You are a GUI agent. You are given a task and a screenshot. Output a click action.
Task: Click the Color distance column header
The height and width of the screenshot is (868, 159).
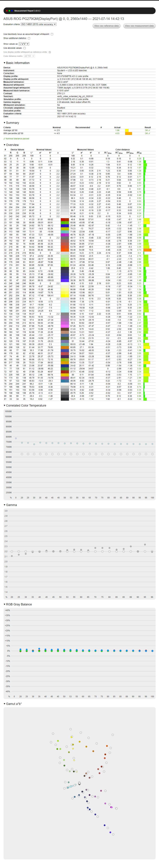[x=122, y=150]
